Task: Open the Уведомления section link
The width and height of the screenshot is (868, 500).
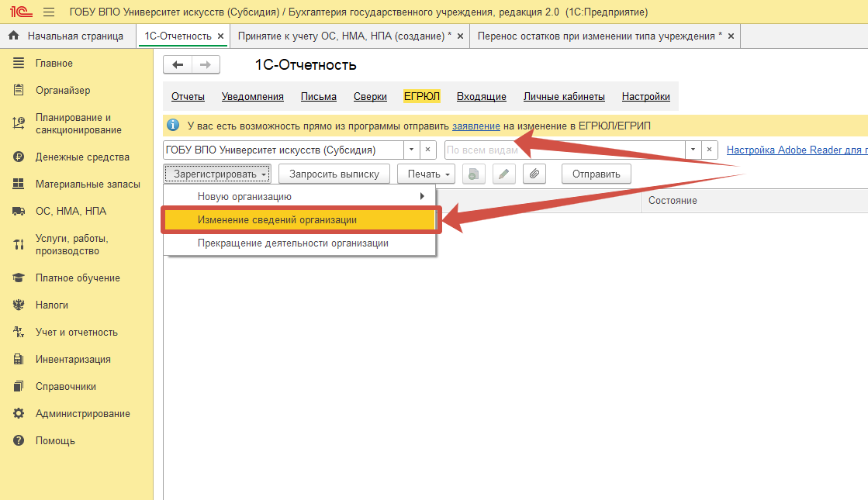Action: coord(252,97)
